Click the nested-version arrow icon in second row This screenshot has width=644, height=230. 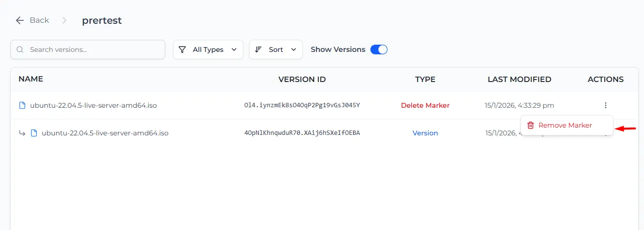click(x=22, y=133)
